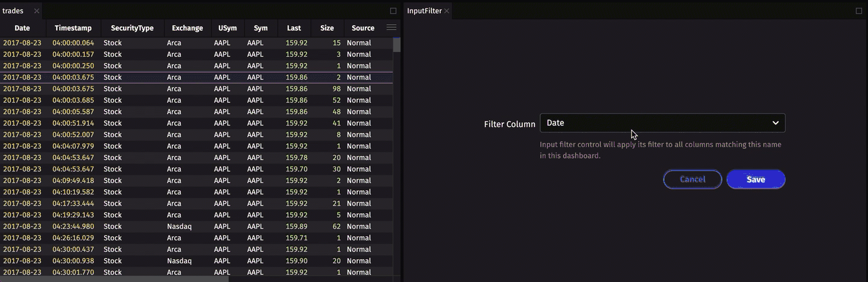Expand the Filter Column dropdown chevron
Screen dimensions: 868x282
776,123
